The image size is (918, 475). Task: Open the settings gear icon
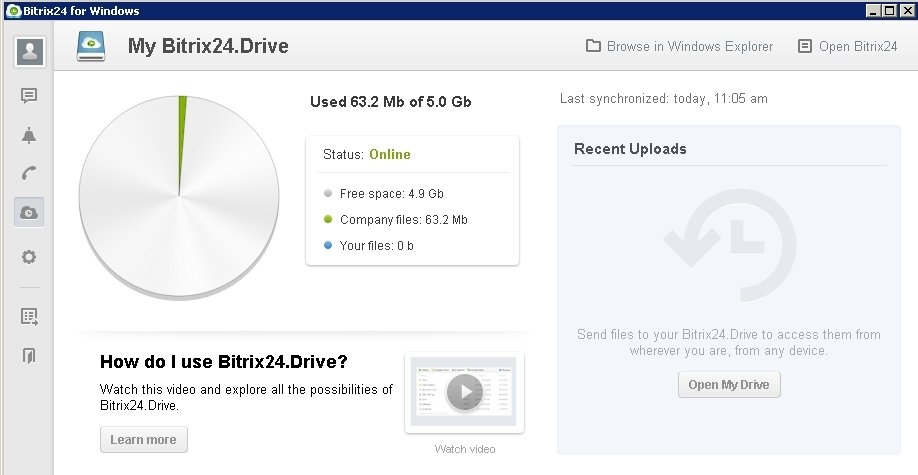(29, 257)
